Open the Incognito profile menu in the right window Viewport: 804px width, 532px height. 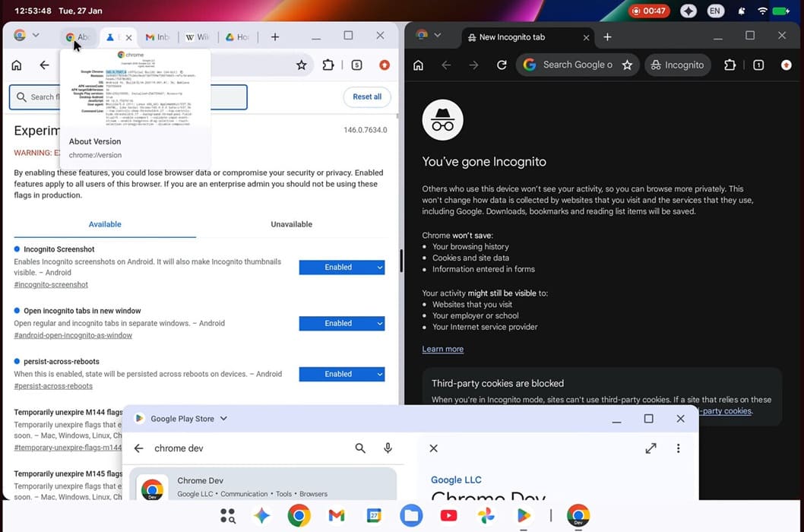tap(677, 65)
